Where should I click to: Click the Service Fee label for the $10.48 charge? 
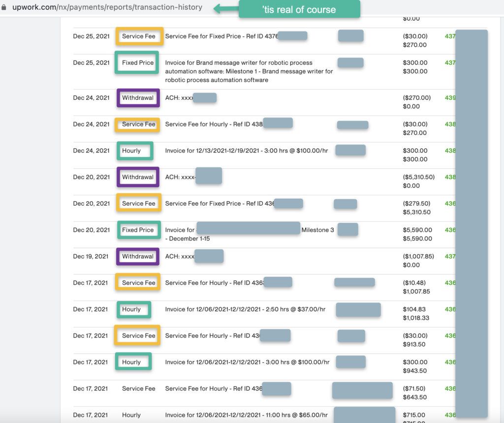click(x=139, y=283)
